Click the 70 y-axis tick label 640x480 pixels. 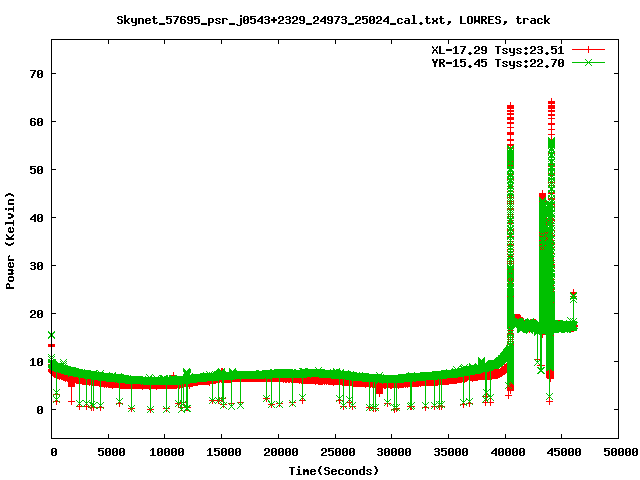click(36, 74)
